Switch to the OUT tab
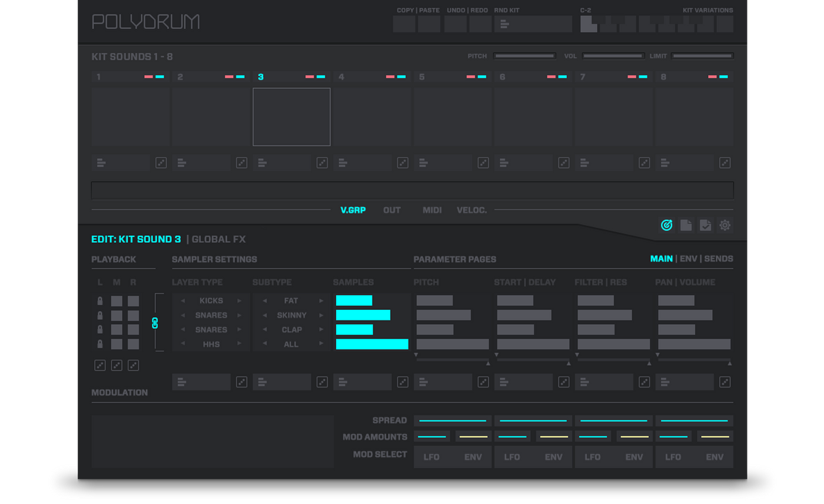824x504 pixels. click(392, 210)
